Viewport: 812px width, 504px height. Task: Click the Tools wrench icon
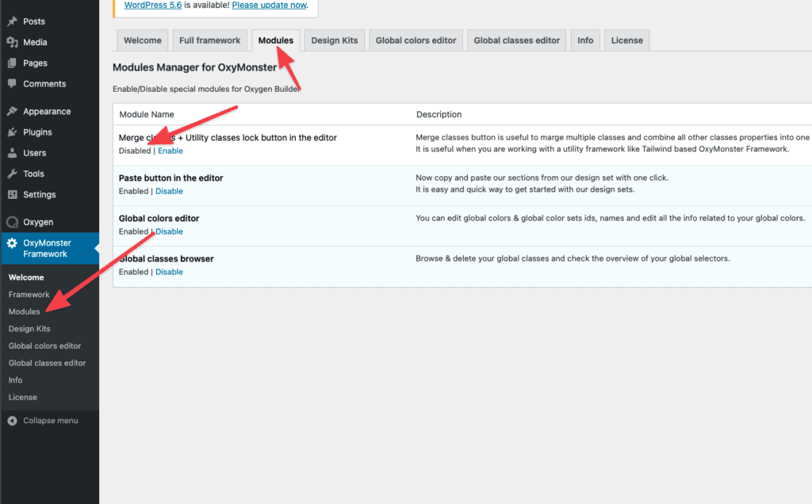point(13,174)
